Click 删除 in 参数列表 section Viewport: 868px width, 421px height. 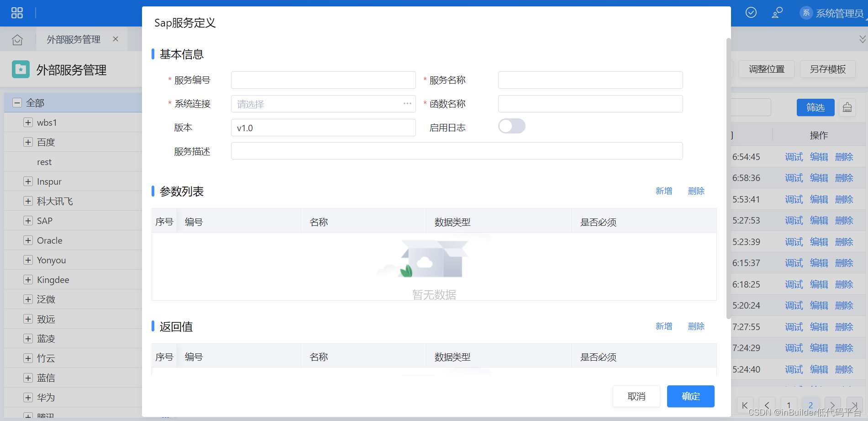696,191
